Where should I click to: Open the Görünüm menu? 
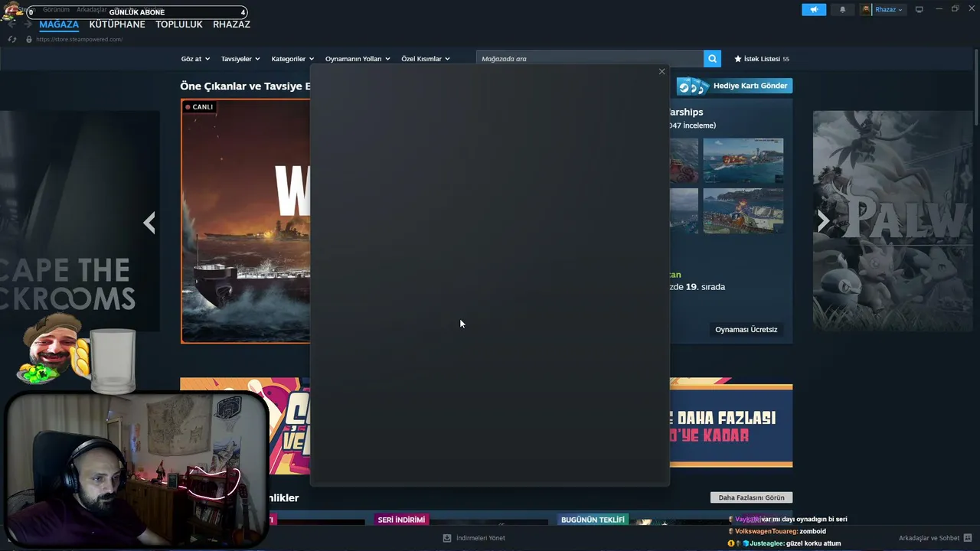pos(56,10)
